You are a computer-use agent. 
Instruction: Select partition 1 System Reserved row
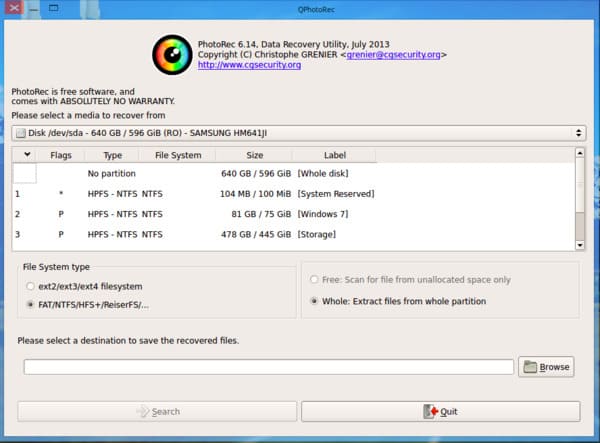293,194
